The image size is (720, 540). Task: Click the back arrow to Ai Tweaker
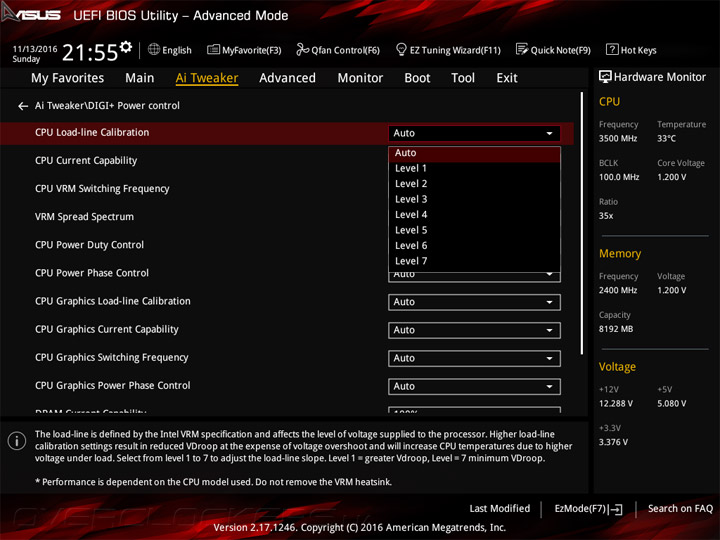click(x=23, y=106)
